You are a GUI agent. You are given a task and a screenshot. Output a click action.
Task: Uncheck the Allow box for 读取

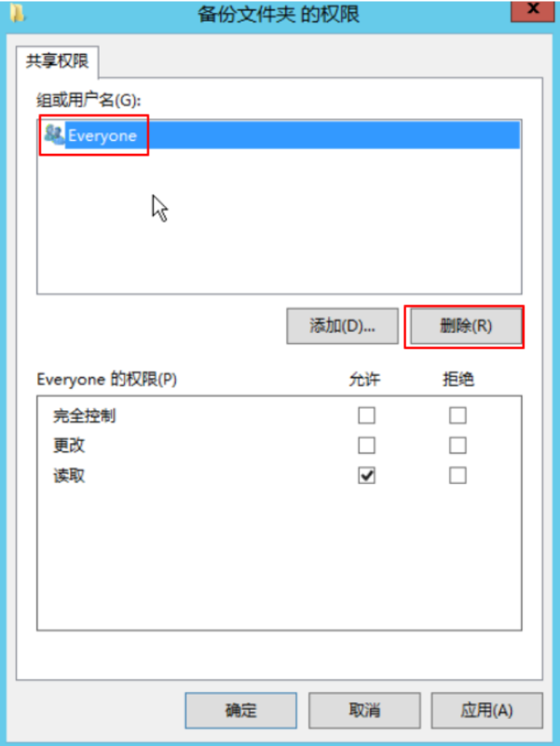pos(366,476)
